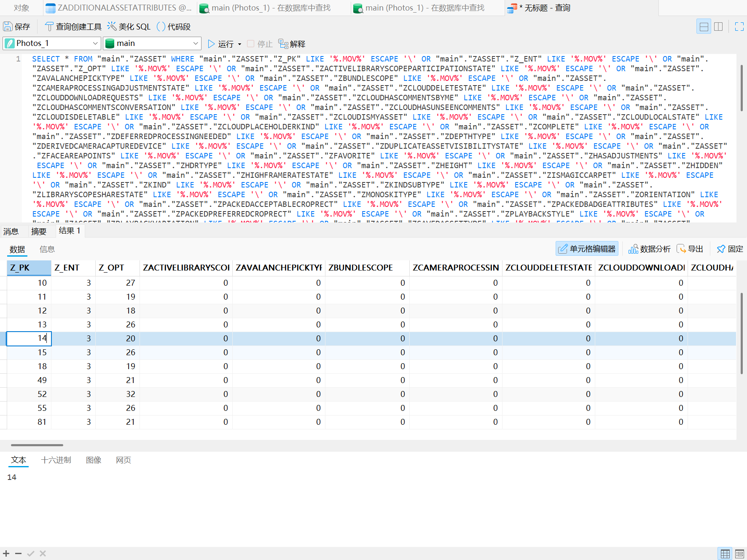Switch to the 信息 sub-tab
Image resolution: width=747 pixels, height=560 pixels.
[x=47, y=249]
